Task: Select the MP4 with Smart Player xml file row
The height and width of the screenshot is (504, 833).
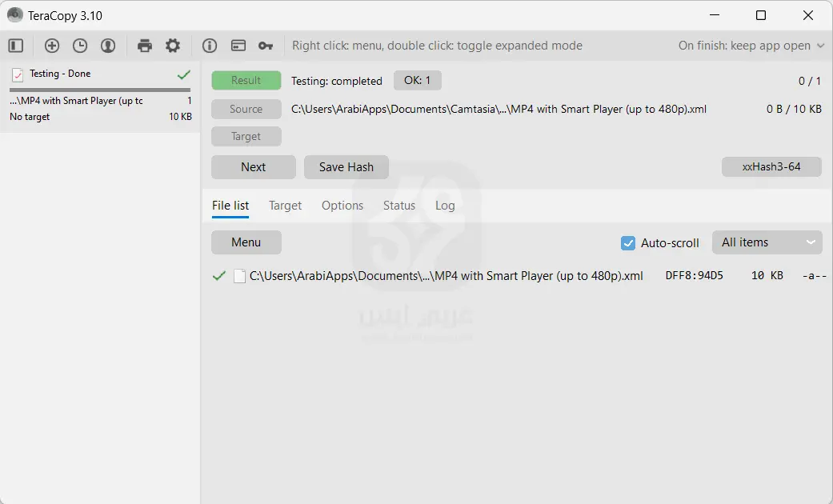Action: [x=446, y=276]
